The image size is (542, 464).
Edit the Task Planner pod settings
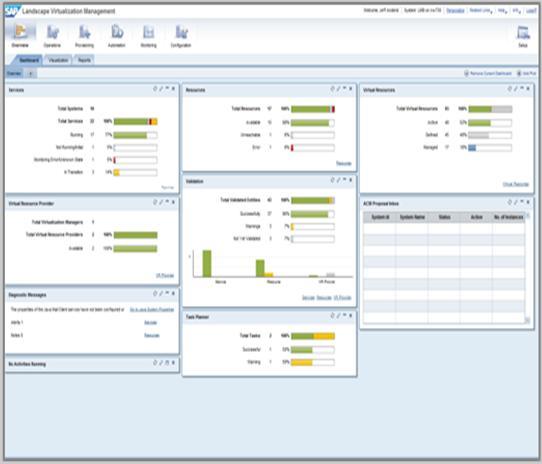[x=338, y=316]
